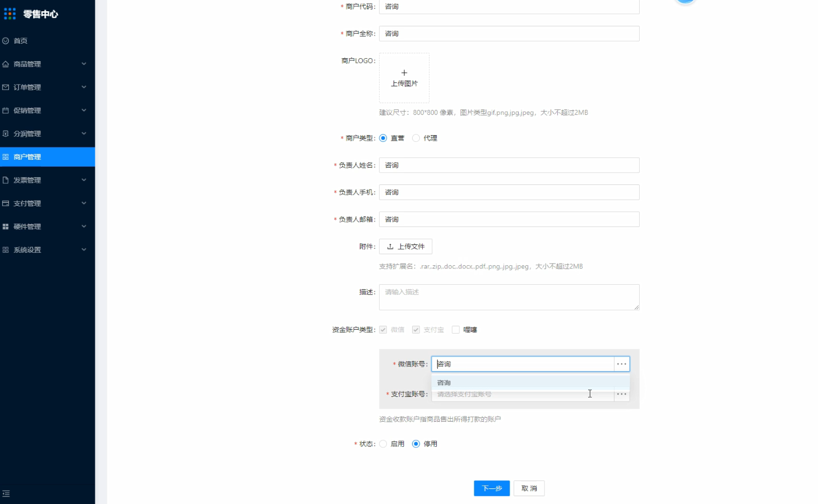818x504 pixels.
Task: Click the 商户代码 input field
Action: [509, 7]
